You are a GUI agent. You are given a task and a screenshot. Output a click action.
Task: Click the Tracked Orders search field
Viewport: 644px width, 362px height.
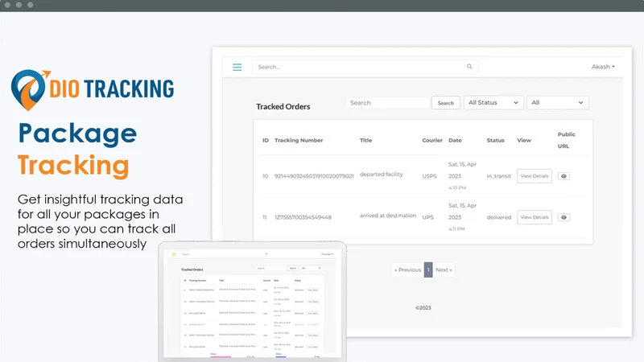[388, 103]
